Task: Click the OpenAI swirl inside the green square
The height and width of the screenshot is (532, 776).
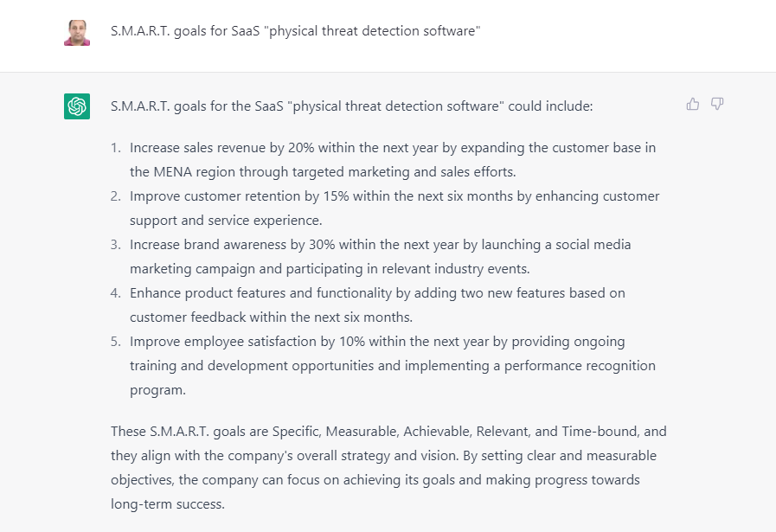Action: pyautogui.click(x=77, y=106)
